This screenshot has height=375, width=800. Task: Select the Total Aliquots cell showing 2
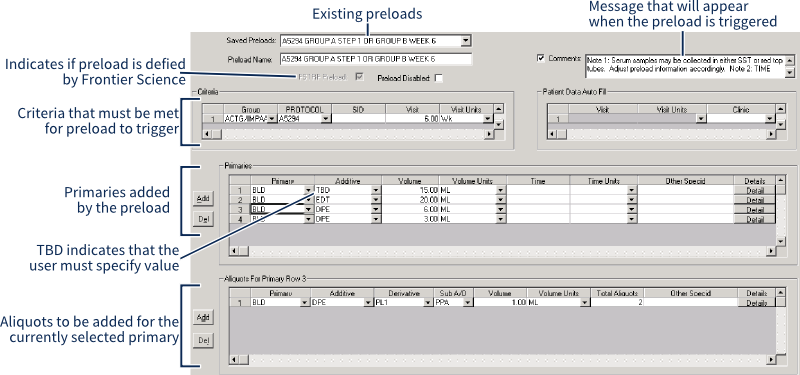click(x=617, y=303)
